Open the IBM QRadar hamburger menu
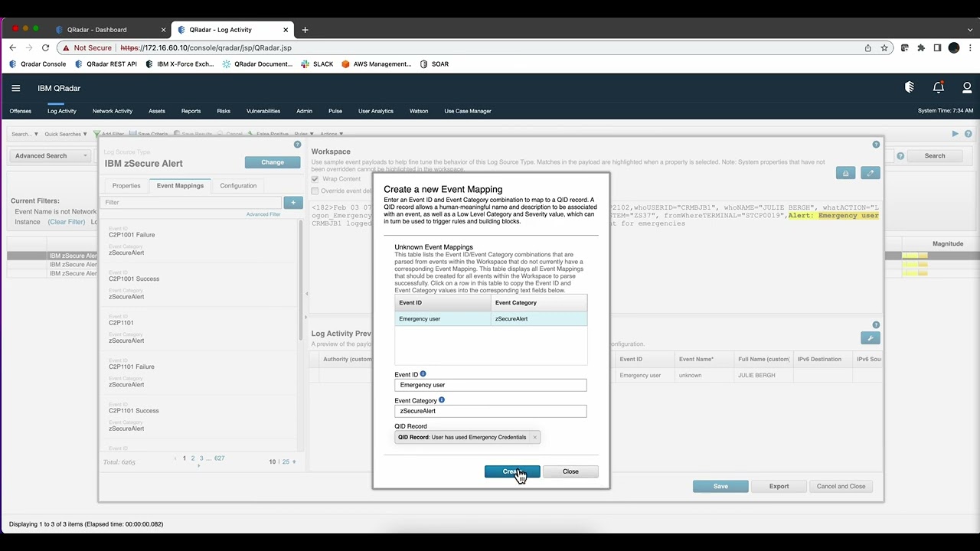This screenshot has width=980, height=551. (15, 88)
